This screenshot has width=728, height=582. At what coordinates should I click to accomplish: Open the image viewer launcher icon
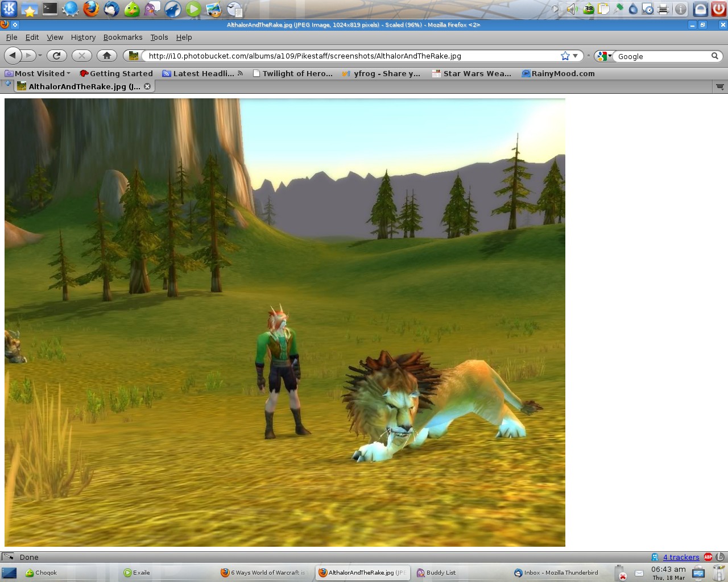tap(214, 9)
